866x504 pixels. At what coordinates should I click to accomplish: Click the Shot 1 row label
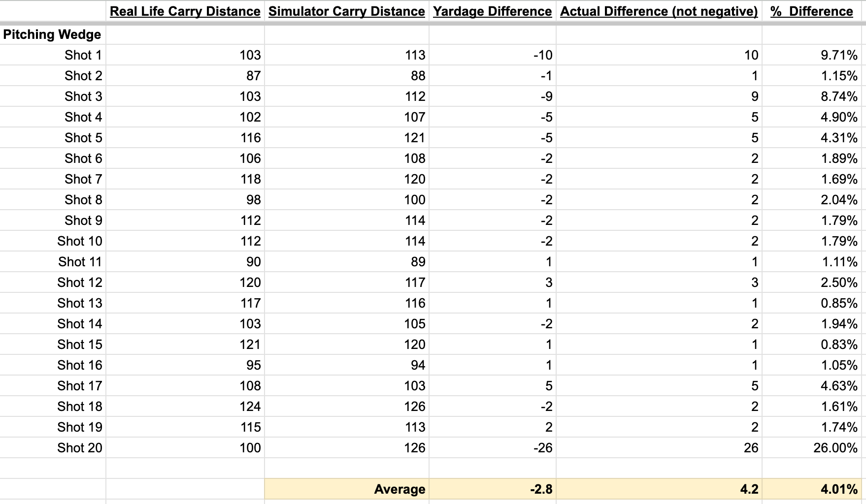(x=83, y=55)
